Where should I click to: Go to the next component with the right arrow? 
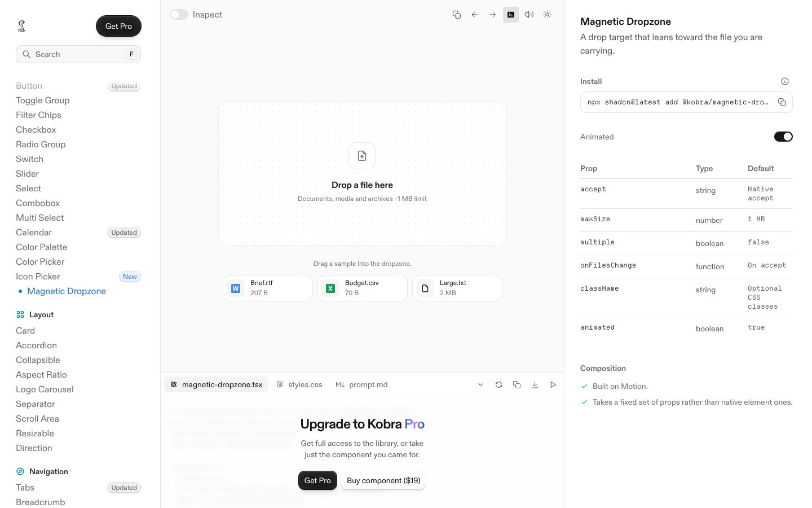493,15
